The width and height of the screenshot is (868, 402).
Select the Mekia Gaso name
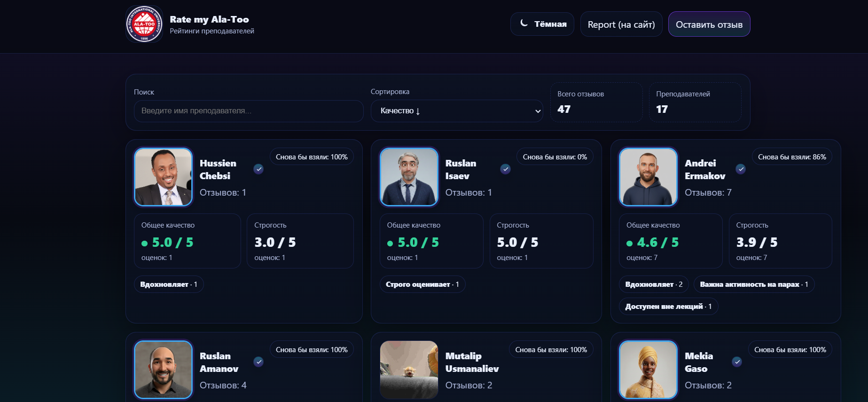point(699,363)
